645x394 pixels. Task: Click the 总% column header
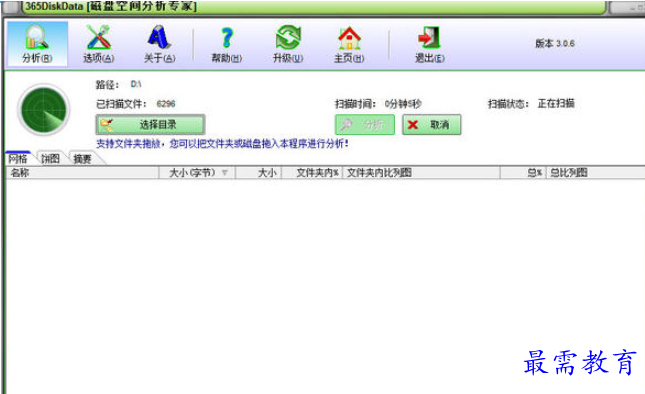pos(523,173)
